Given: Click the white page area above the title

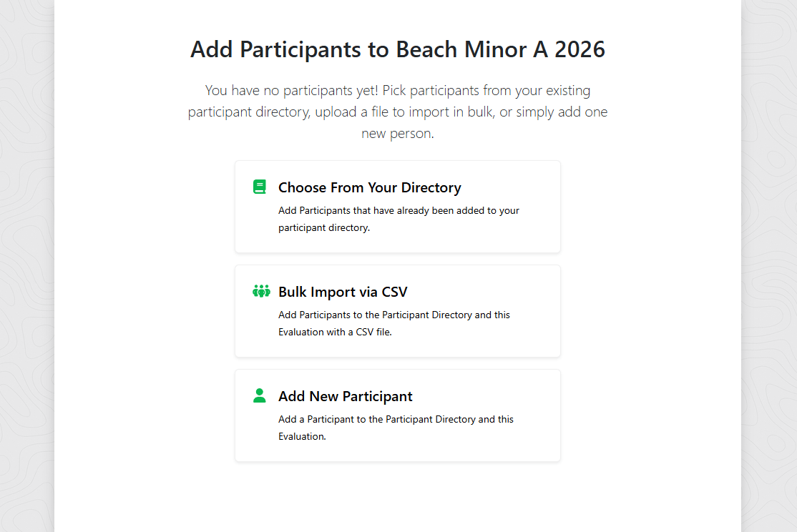Looking at the screenshot, I should pos(398,14).
